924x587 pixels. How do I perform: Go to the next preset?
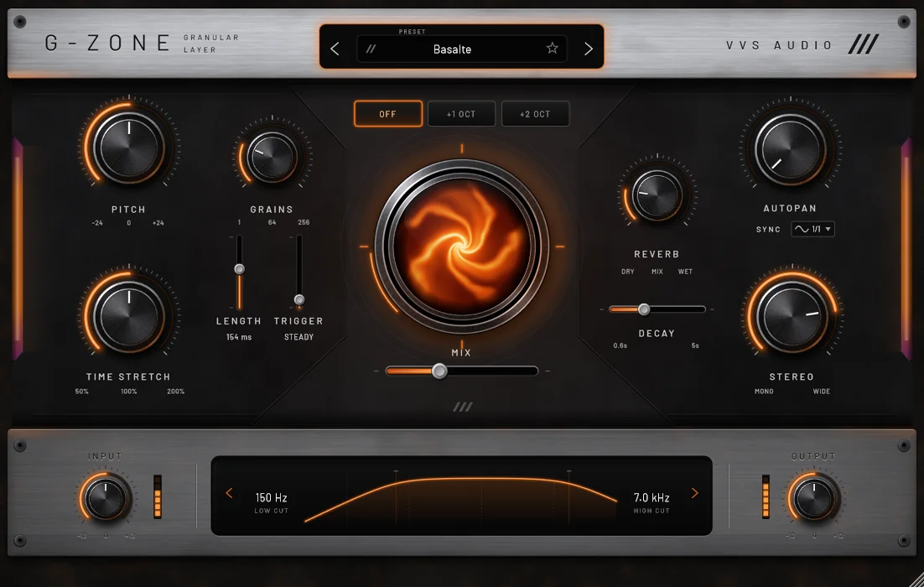(x=588, y=49)
